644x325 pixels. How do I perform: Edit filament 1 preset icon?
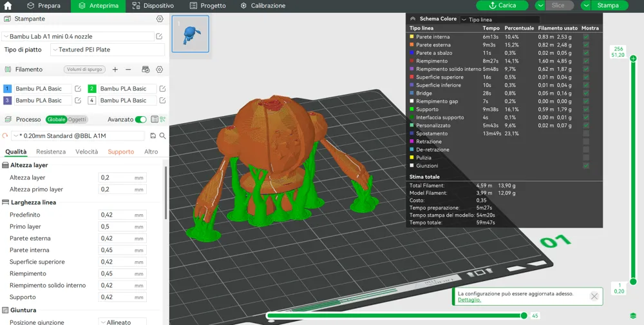point(78,88)
